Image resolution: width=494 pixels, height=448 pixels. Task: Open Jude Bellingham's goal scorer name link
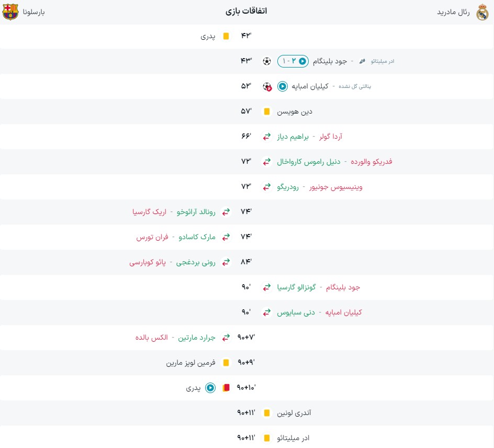pyautogui.click(x=330, y=61)
